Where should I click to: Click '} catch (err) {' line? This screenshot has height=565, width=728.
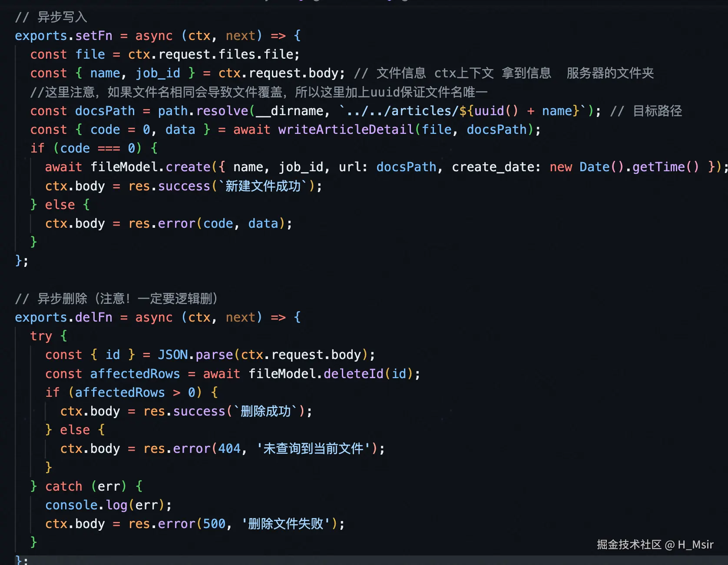[86, 486]
